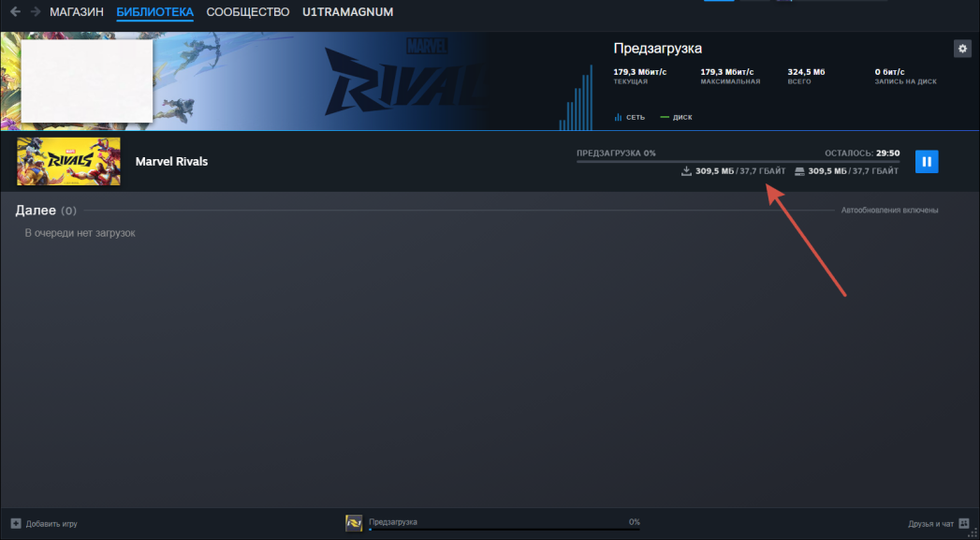
Task: Open the Marvel Rivals title link
Action: pos(171,161)
